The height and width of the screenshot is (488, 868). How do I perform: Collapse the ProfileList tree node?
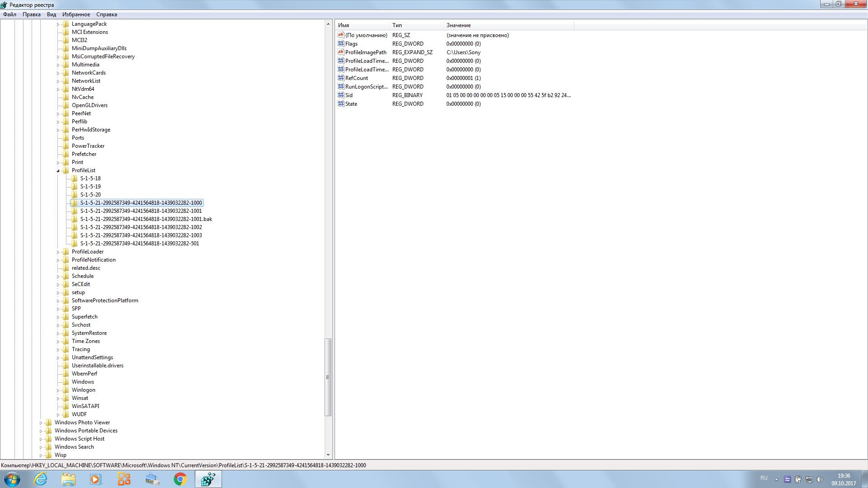58,171
